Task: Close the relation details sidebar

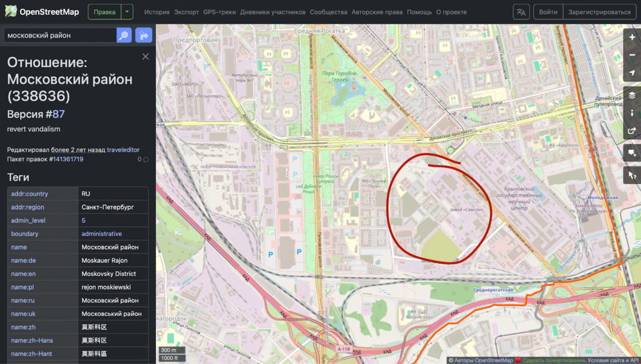Action: [145, 57]
